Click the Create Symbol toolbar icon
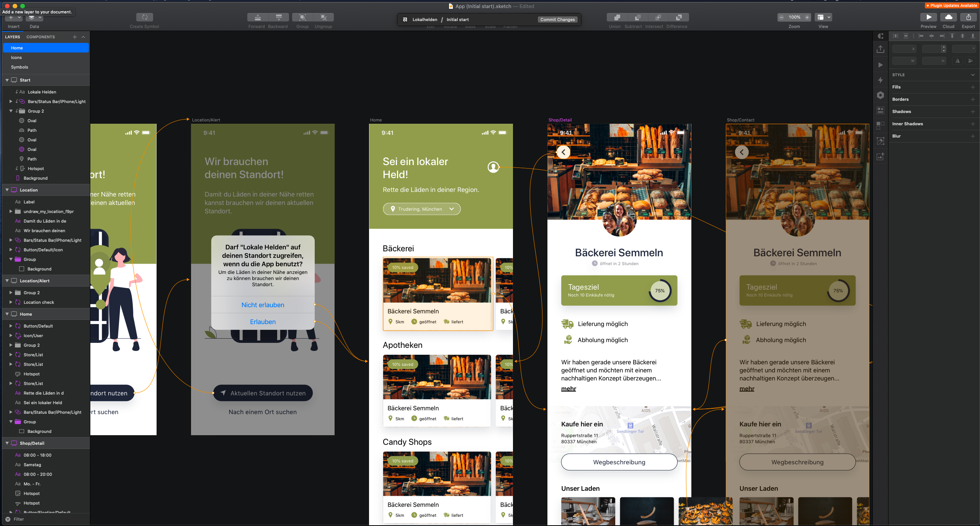Screen dimensions: 980x526 (144, 17)
